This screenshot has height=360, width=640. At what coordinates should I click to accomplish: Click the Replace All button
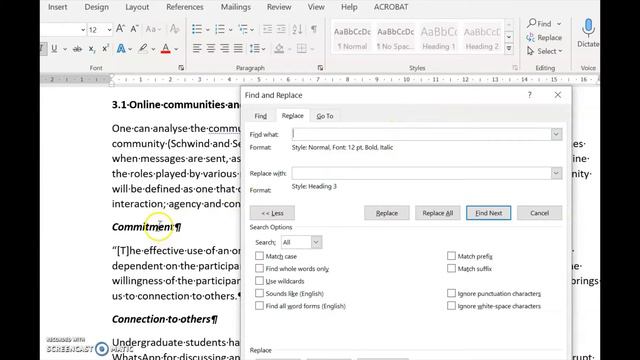(x=438, y=213)
